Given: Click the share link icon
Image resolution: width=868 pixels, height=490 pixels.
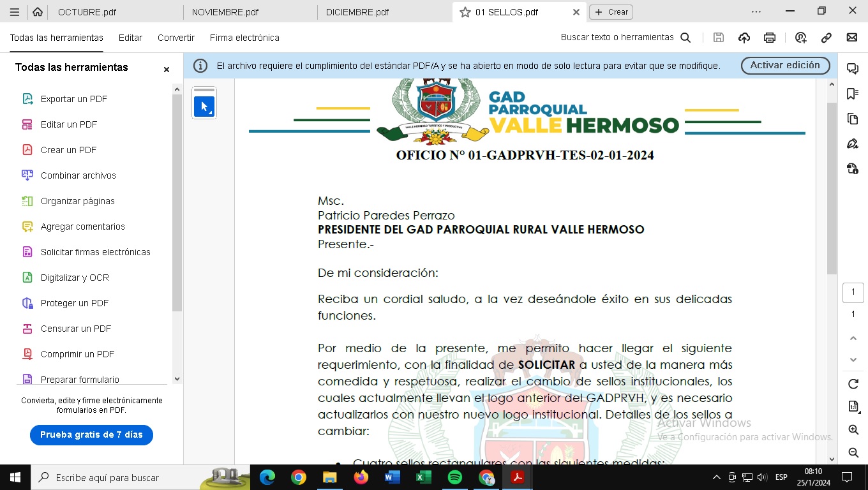Looking at the screenshot, I should click(827, 38).
